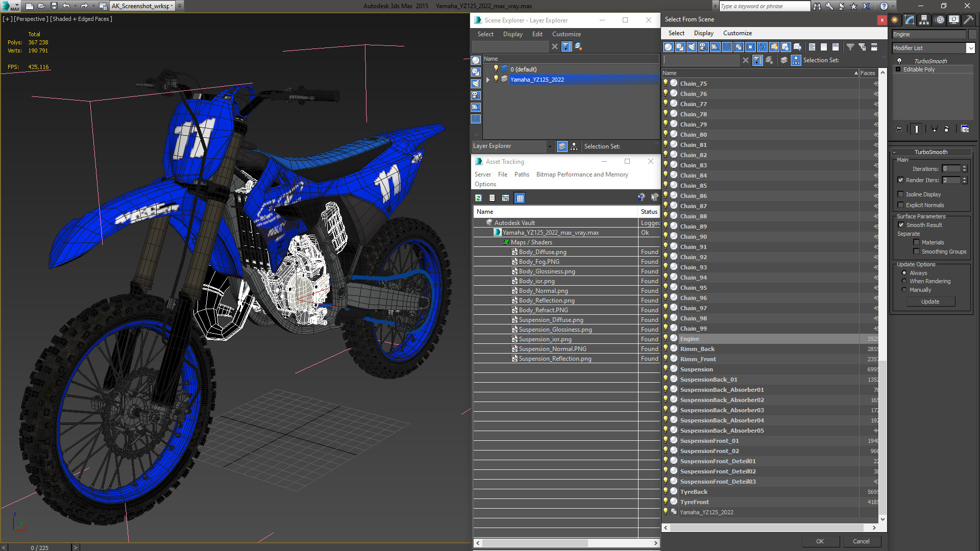Click the Pin Stack icon under modifier stack
The width and height of the screenshot is (980, 551).
(x=899, y=129)
